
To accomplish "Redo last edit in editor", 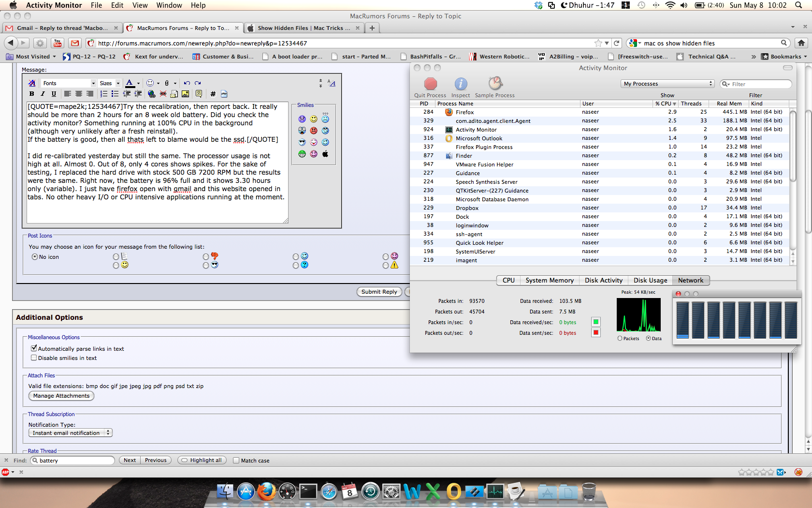I will coord(198,83).
